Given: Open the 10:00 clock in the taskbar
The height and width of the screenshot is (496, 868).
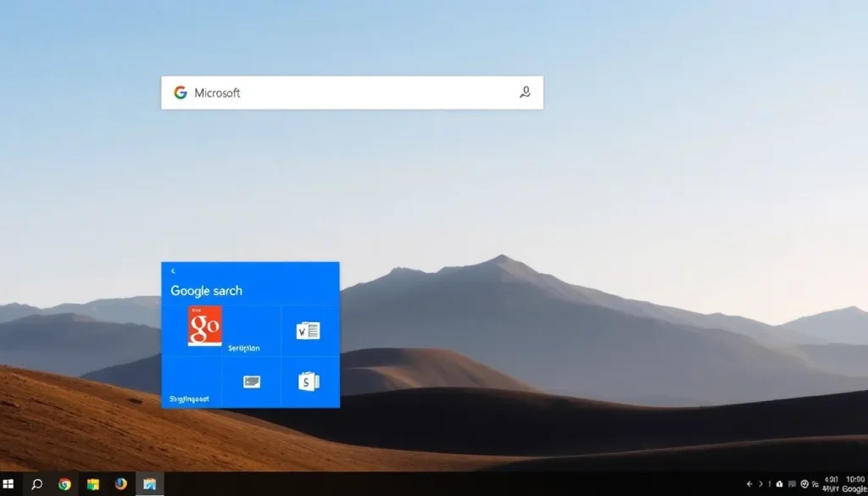Looking at the screenshot, I should point(856,479).
